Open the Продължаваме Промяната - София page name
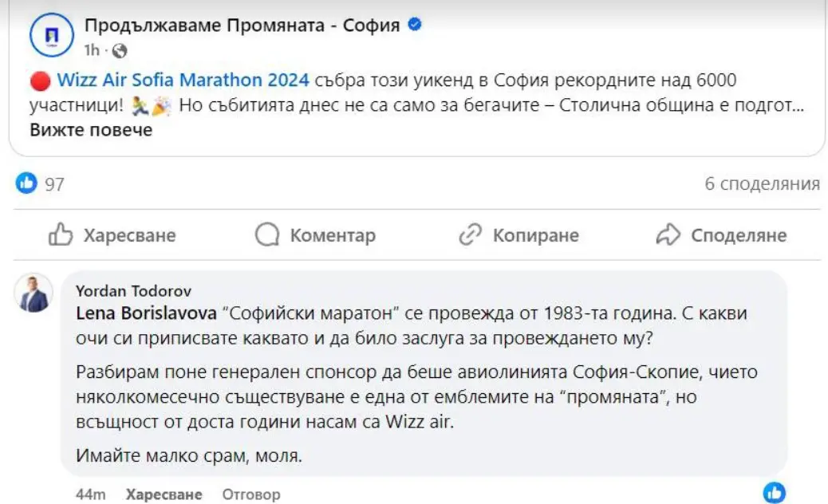This screenshot has height=504, width=828. tap(242, 26)
